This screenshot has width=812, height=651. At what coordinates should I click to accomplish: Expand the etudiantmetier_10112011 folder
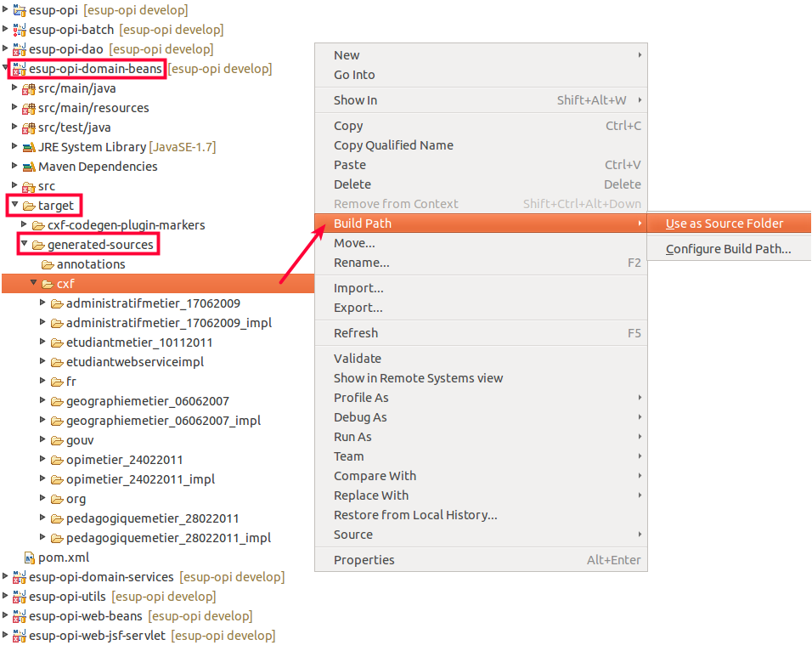[42, 342]
